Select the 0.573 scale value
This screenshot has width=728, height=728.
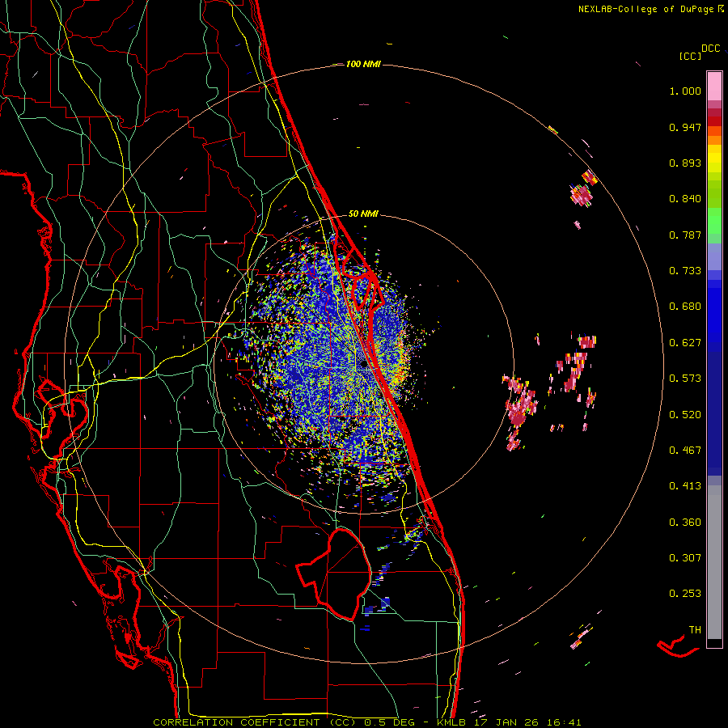685,379
